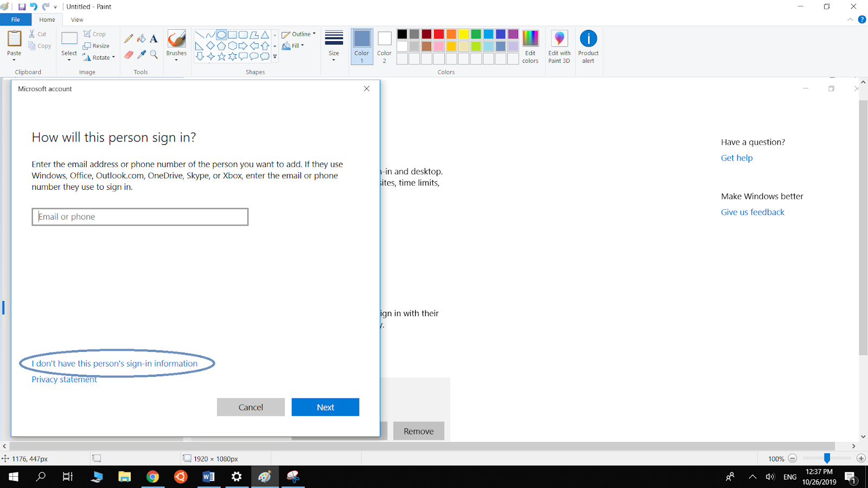868x488 pixels.
Task: Select the Fill with color bucket tool
Action: pos(141,38)
